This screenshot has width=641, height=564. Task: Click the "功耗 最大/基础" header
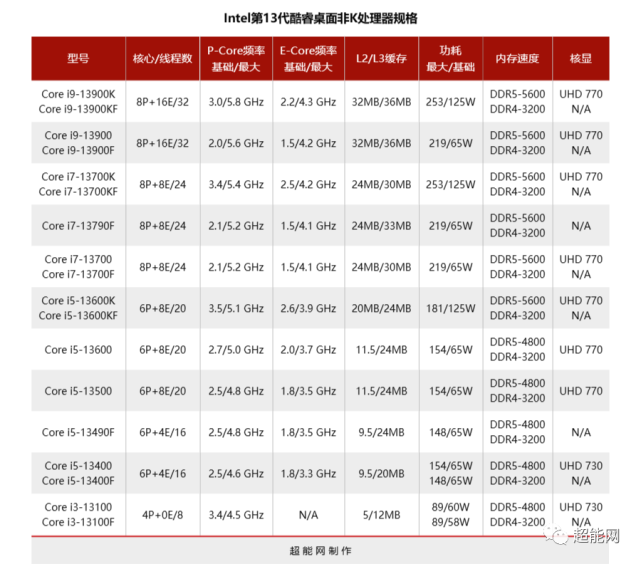(450, 58)
